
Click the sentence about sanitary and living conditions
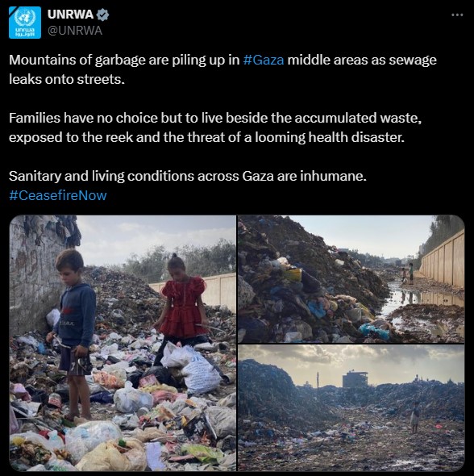[188, 176]
